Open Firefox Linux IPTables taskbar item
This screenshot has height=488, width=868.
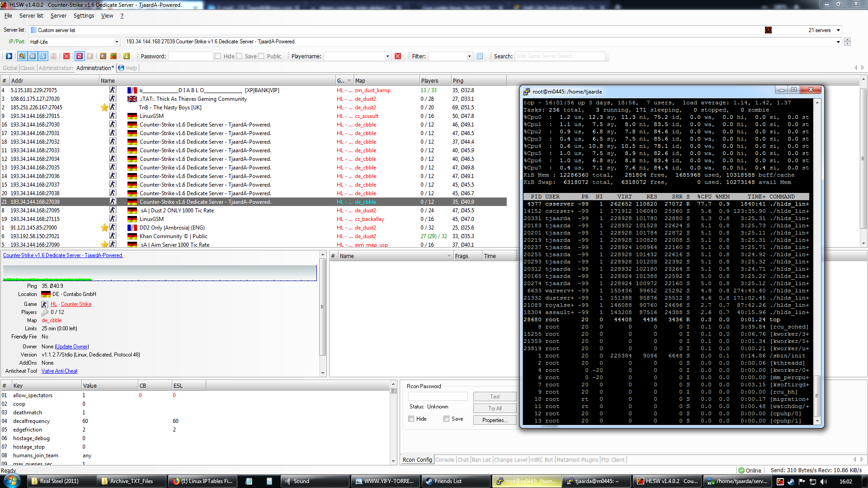[x=203, y=481]
